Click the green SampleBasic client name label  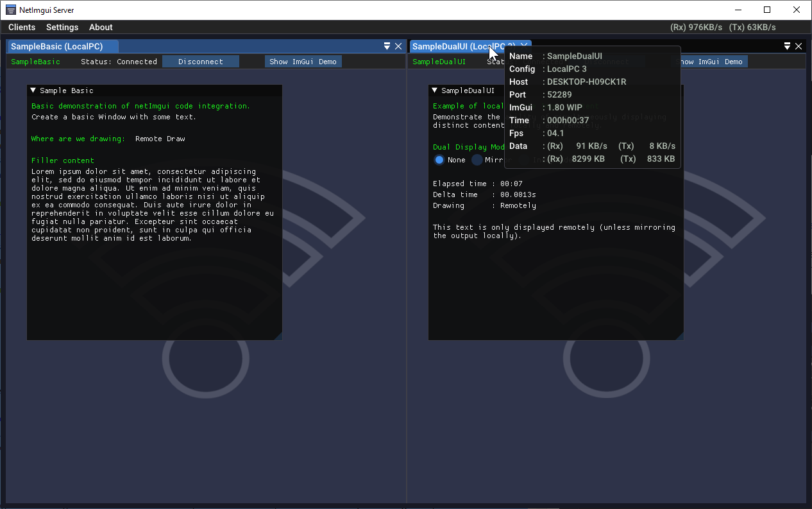pos(35,62)
